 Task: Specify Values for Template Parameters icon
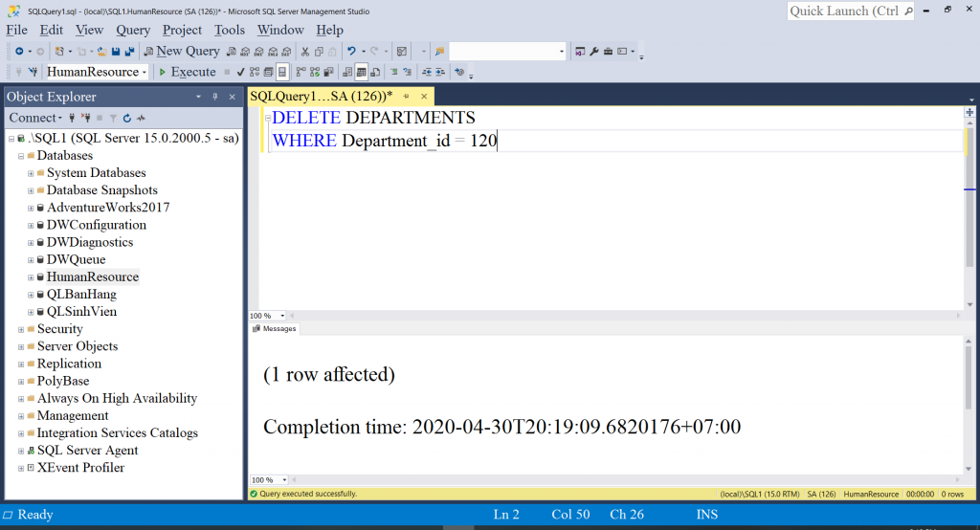(459, 72)
